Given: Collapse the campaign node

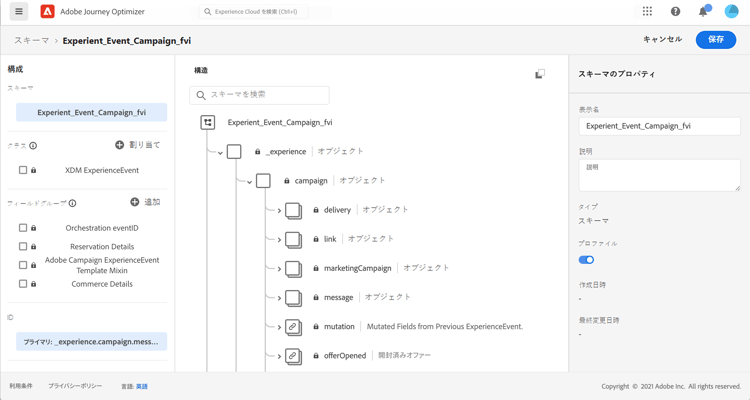Looking at the screenshot, I should click(249, 182).
